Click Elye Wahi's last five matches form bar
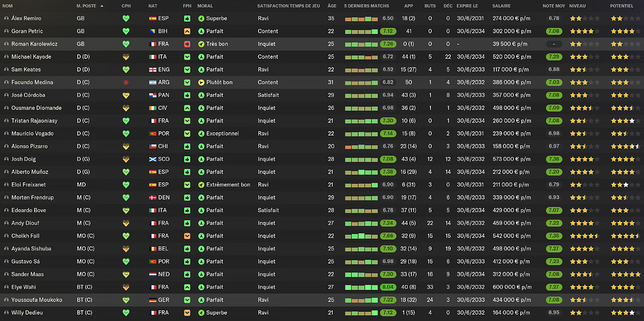 pos(362,286)
